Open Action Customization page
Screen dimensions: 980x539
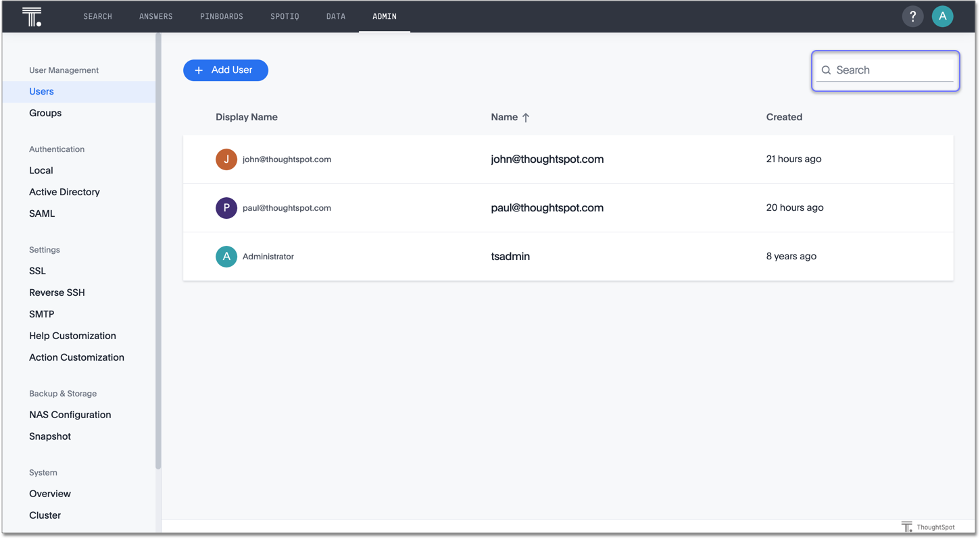click(76, 357)
